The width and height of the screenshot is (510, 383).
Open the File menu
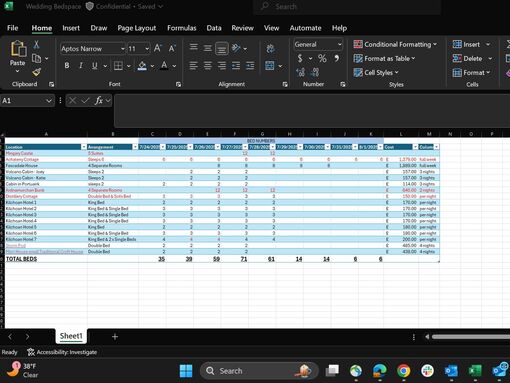(x=13, y=28)
